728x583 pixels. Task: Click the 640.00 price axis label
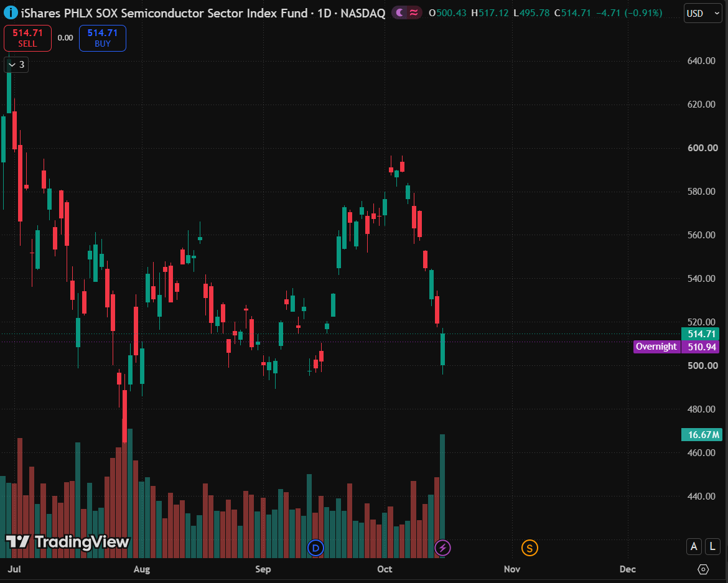pos(701,61)
